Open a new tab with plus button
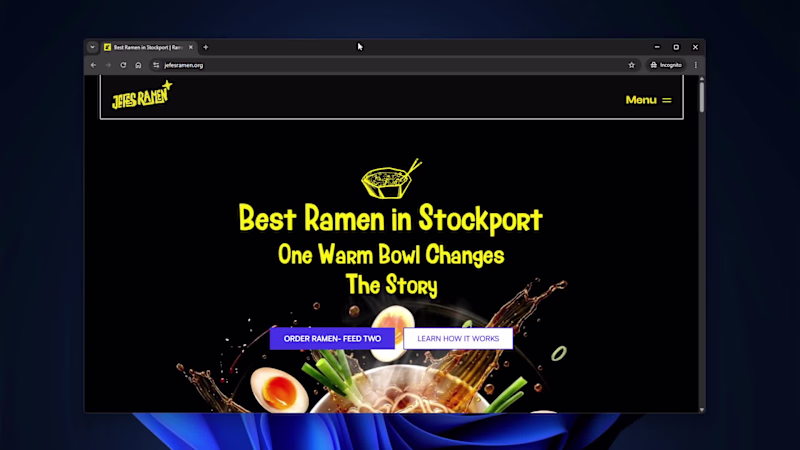The width and height of the screenshot is (800, 450). pos(206,47)
